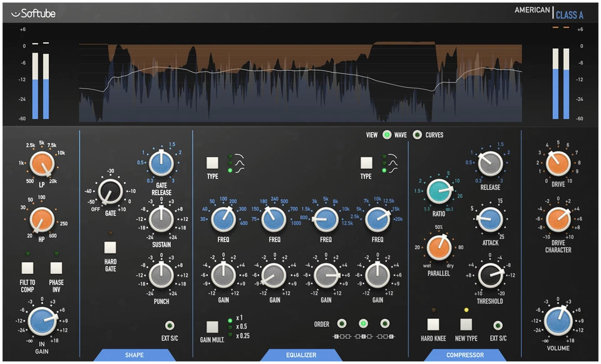Click the first ORDER routing button
Screen dimensions: 601x364
pos(342,323)
